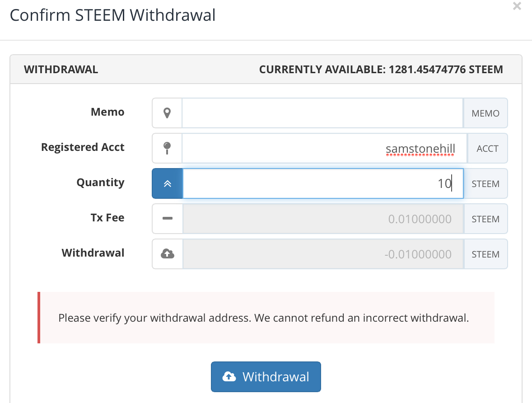Click the Memo map-marker icon
Image resolution: width=532 pixels, height=403 pixels.
(x=167, y=113)
